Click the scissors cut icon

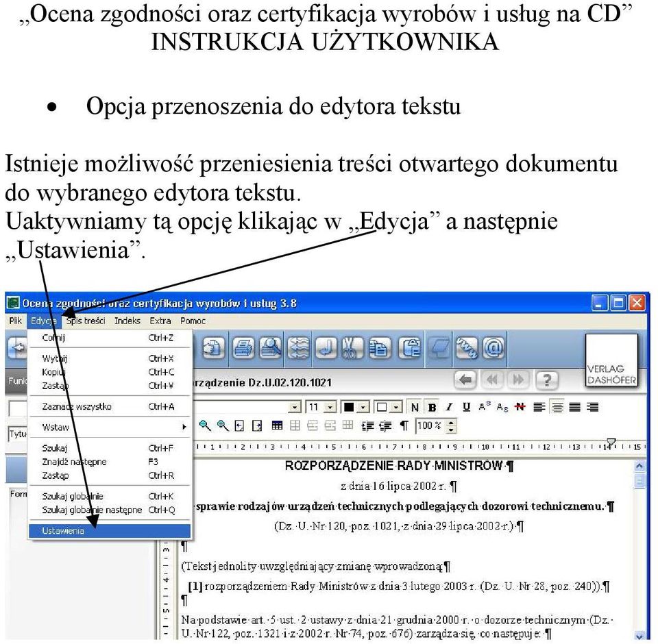click(x=351, y=348)
